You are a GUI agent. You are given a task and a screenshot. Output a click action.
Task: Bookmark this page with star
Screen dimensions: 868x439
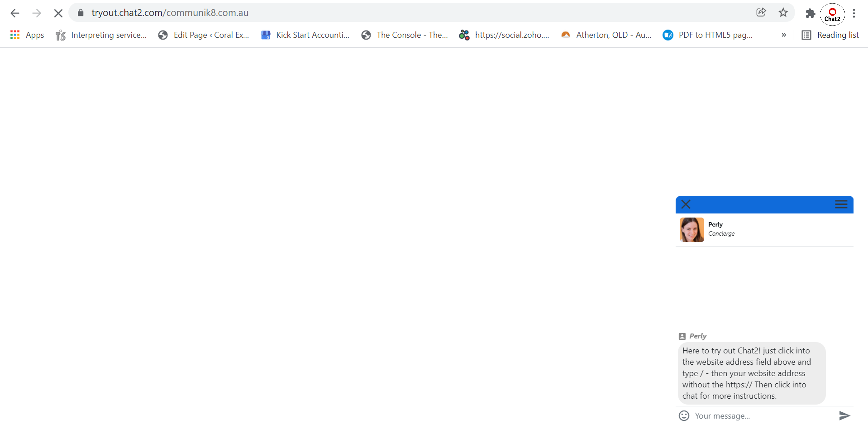click(783, 13)
